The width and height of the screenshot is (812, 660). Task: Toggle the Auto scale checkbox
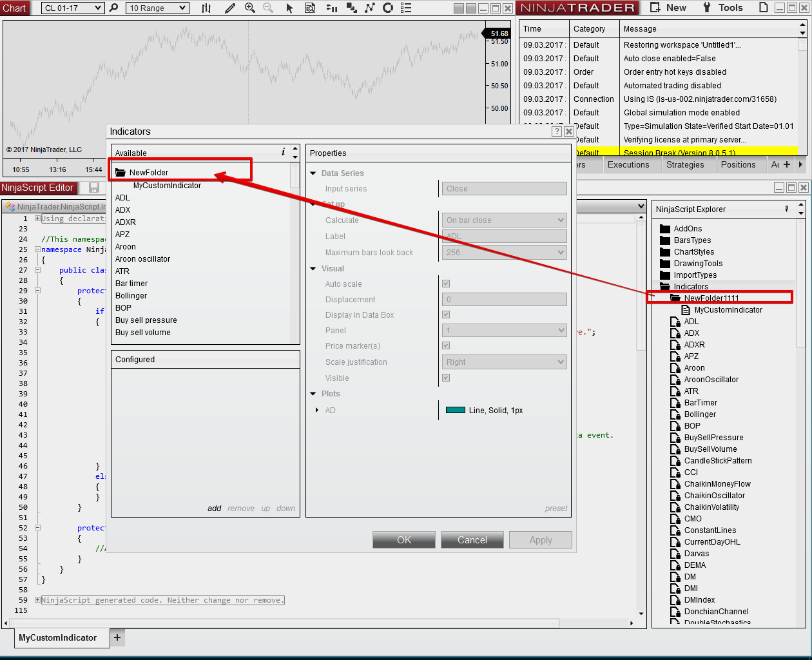tap(446, 284)
